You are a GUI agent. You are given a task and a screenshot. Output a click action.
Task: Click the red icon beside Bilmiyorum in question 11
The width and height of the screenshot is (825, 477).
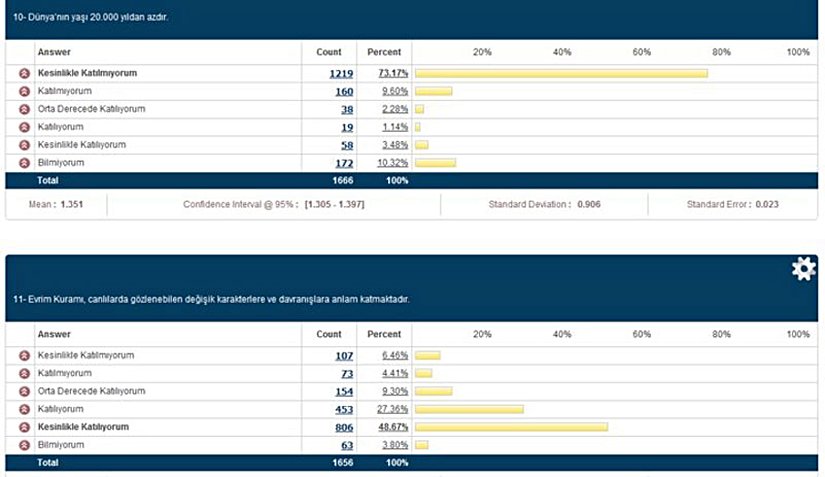[x=23, y=445]
